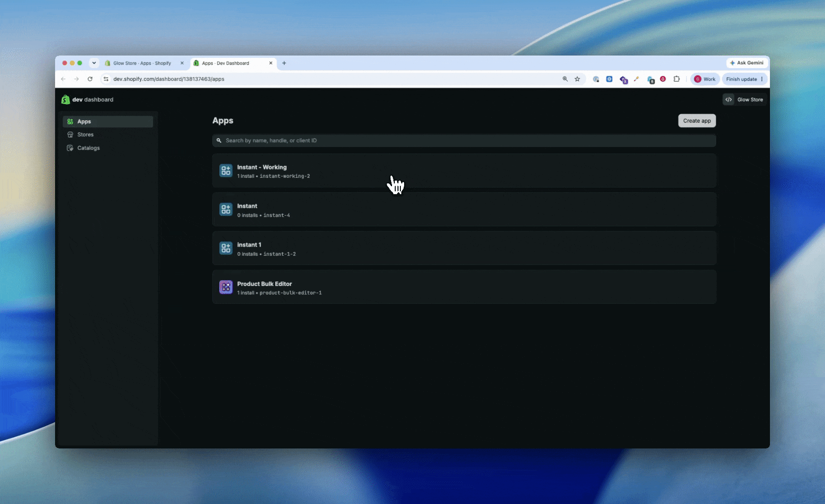Focus the search by name, handle, or client ID field

pyautogui.click(x=464, y=140)
